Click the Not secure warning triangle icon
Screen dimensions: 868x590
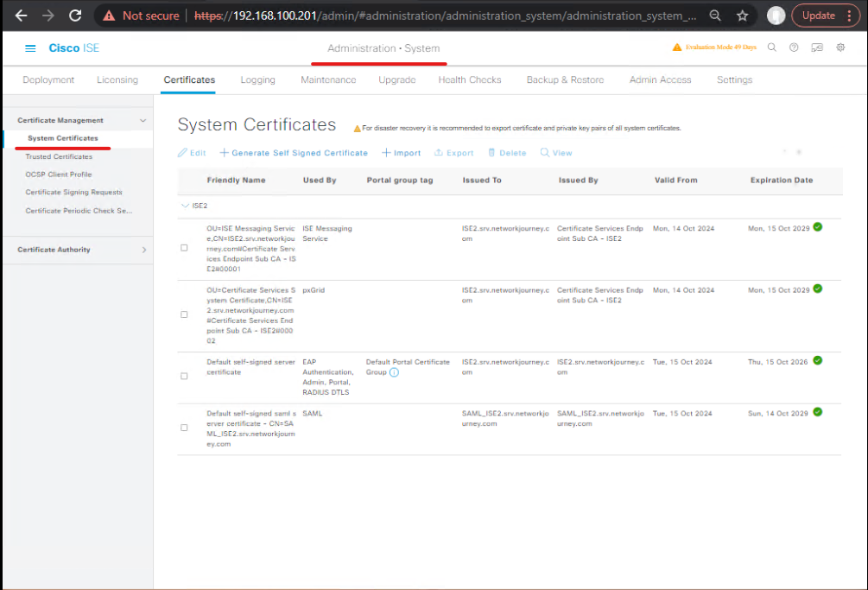click(x=109, y=16)
